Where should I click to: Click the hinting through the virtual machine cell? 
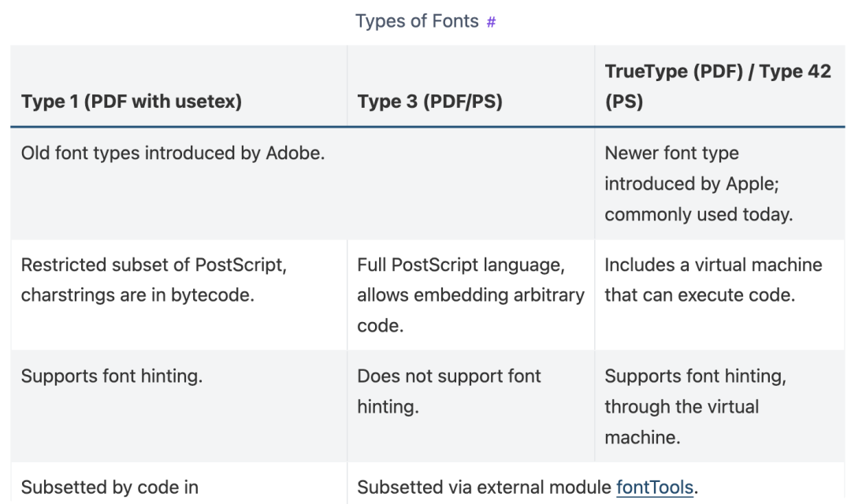coord(719,406)
